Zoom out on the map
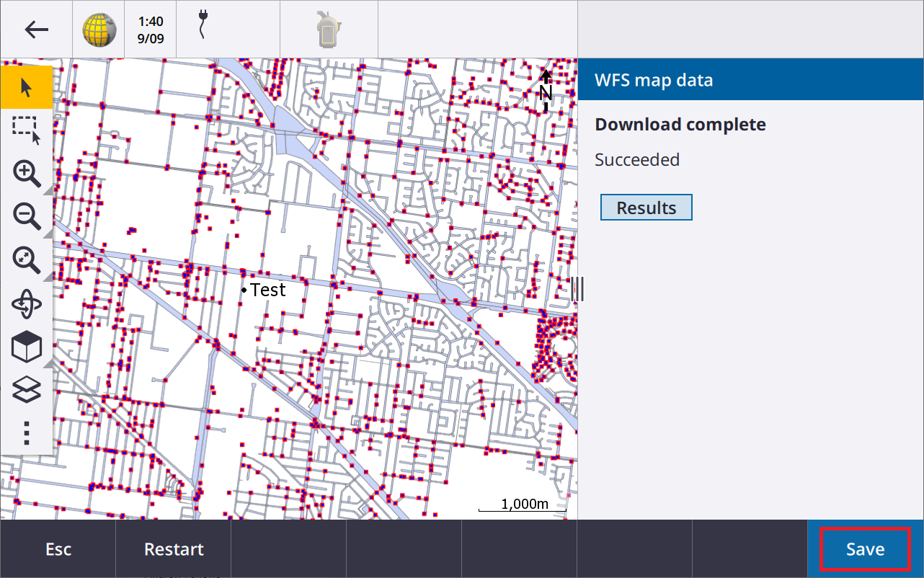Screen dimensions: 924x578 click(27, 216)
